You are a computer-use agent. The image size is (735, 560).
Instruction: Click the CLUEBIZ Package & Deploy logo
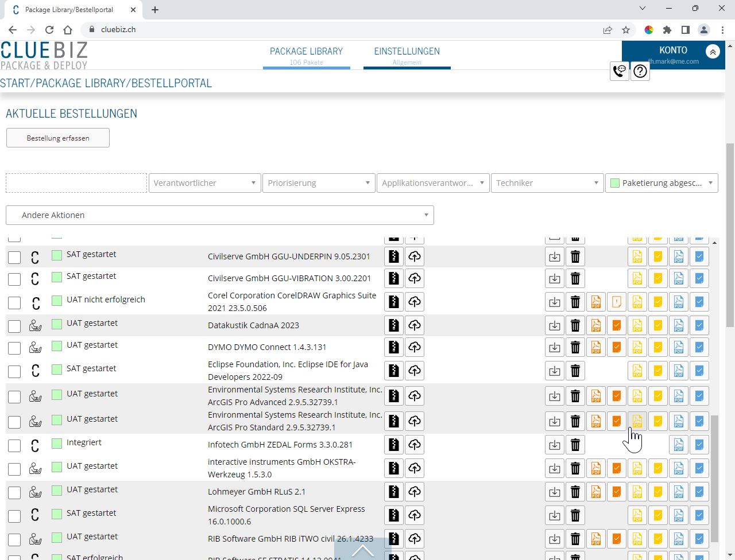(44, 56)
